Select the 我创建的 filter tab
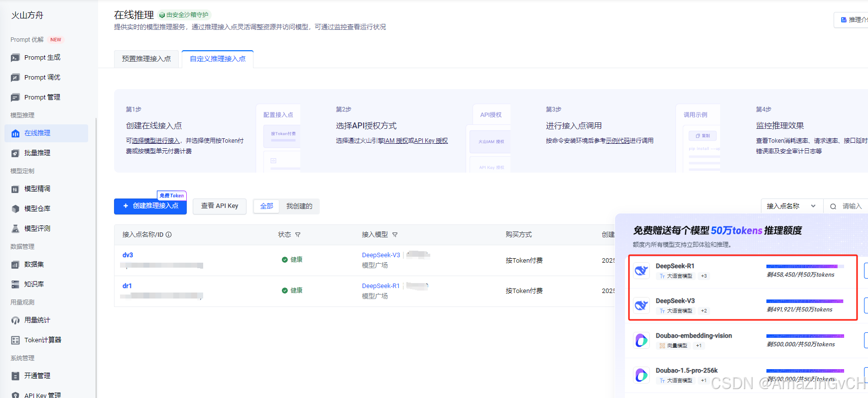868x398 pixels. point(299,206)
